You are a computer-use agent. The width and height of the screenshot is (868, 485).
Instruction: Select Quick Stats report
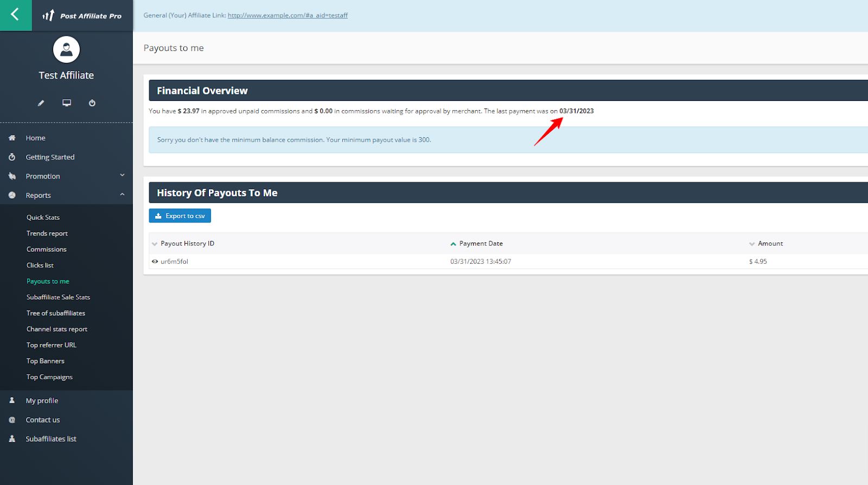click(43, 218)
